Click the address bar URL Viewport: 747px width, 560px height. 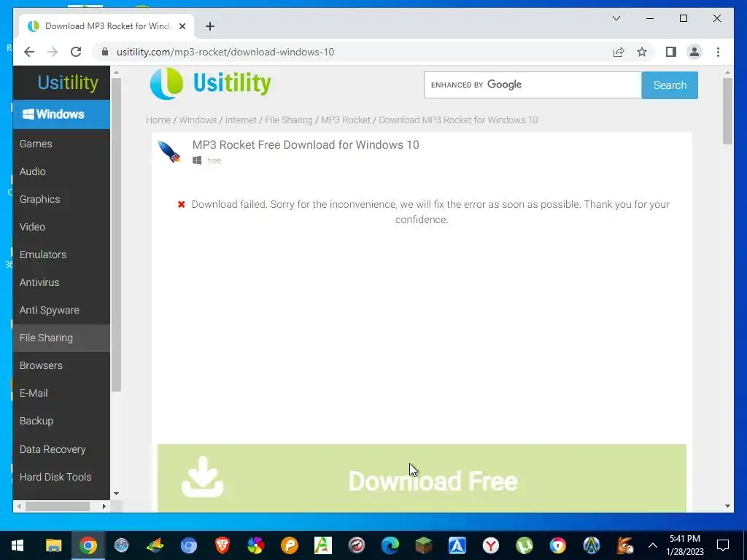coord(225,52)
